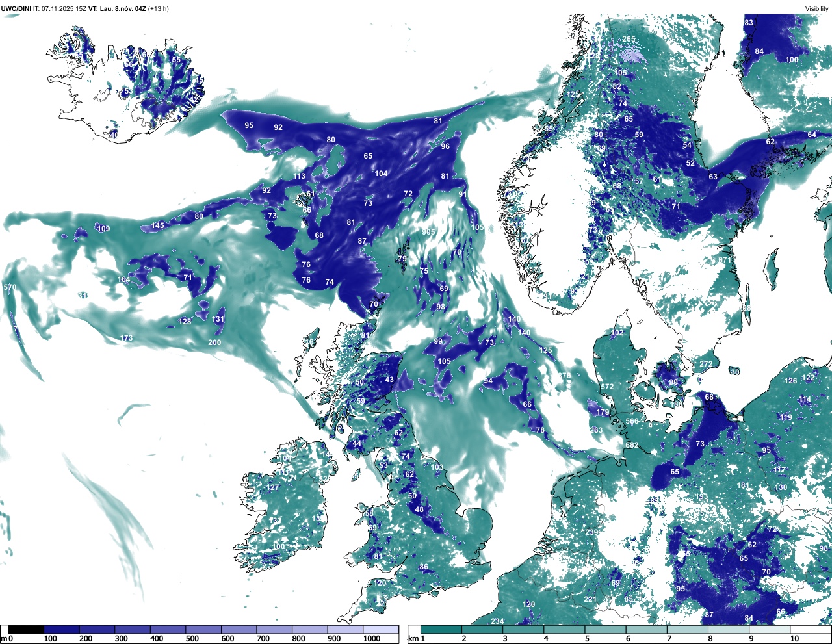The height and width of the screenshot is (644, 832).
Task: Click the '103' value off eastern England
Action: [437, 467]
